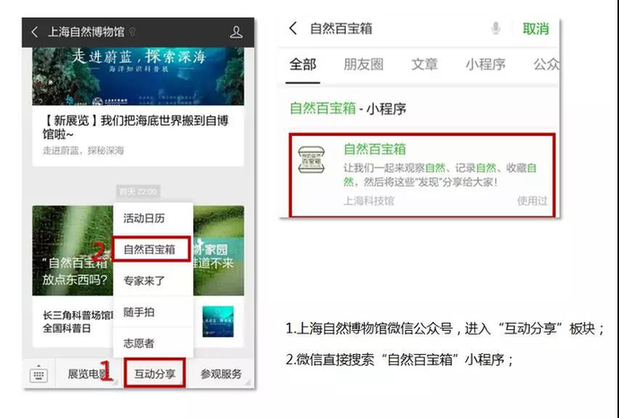Open the small blue article thumbnail
The height and width of the screenshot is (418, 619).
pos(218,321)
